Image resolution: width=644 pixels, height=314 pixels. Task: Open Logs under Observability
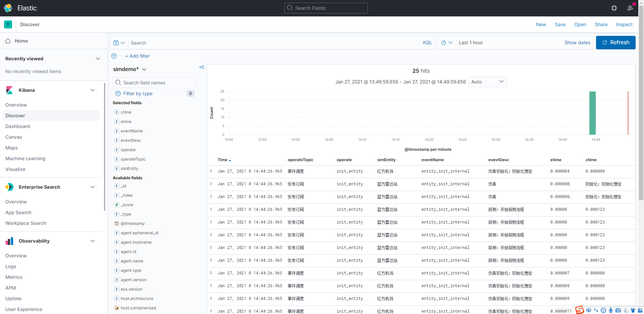tap(11, 266)
